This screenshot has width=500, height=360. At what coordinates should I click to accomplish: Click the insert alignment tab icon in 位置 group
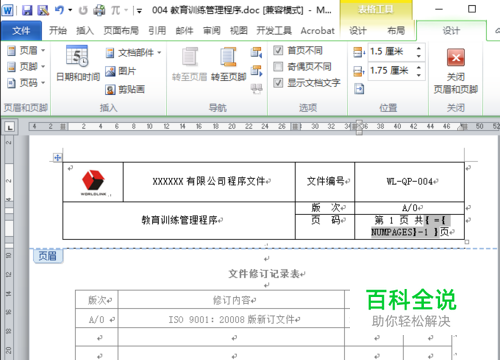pos(359,89)
